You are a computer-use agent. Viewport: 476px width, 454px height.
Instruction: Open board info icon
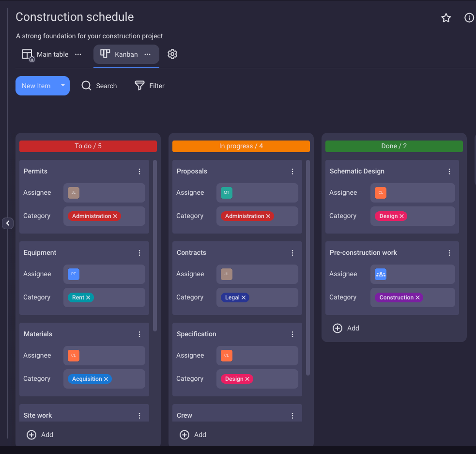coord(469,18)
